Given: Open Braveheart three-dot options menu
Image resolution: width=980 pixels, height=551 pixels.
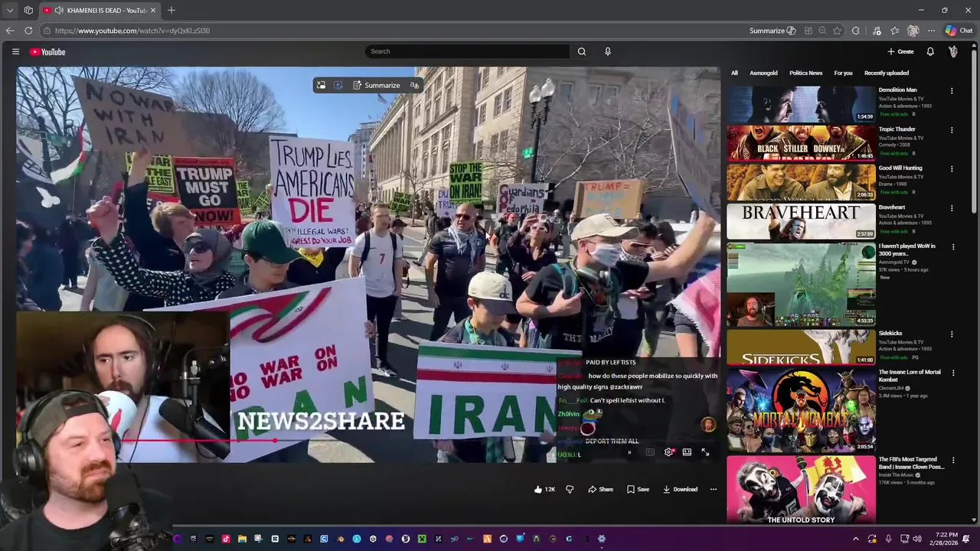Looking at the screenshot, I should pyautogui.click(x=952, y=208).
